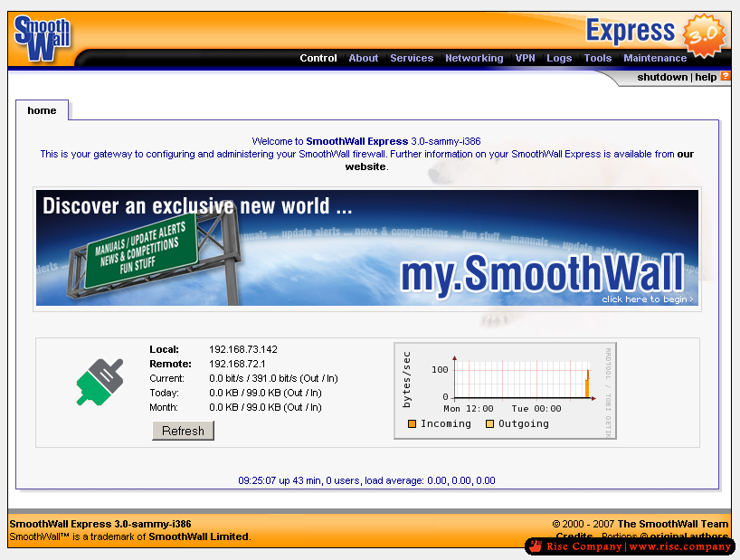Viewport: 740px width, 560px height.
Task: Click the 'Welcome to SmoothWall Express' heading
Action: [366, 141]
